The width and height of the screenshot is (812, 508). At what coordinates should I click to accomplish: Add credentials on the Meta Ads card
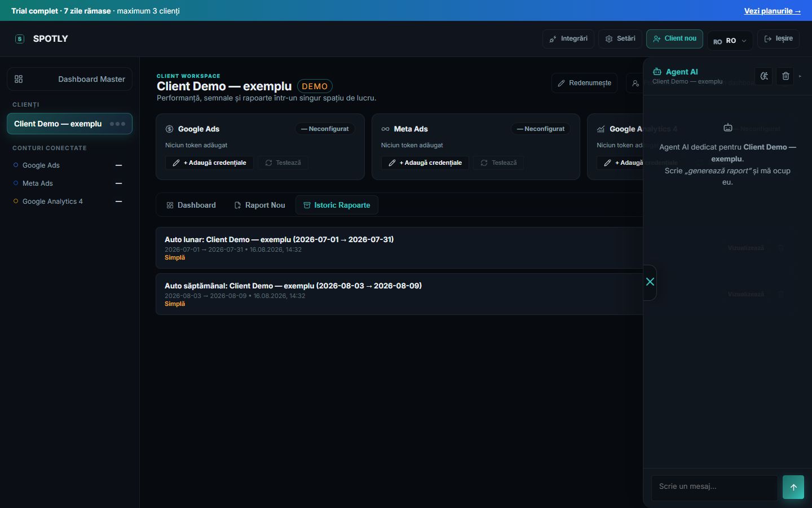[425, 163]
